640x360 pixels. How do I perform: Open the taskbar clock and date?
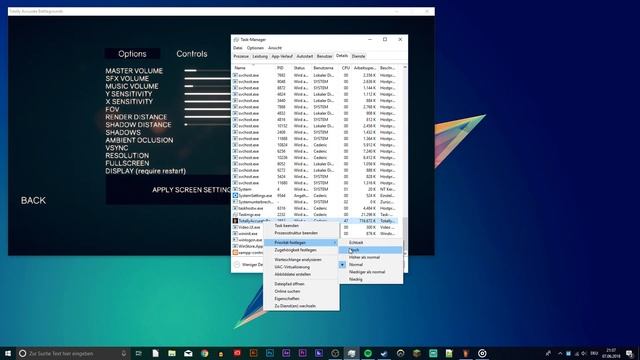coord(611,353)
